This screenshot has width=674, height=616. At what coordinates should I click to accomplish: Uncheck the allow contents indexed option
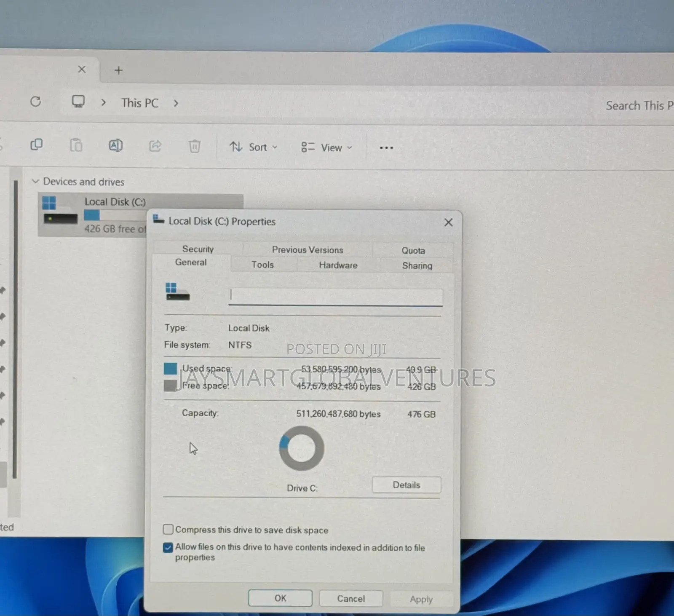click(168, 547)
